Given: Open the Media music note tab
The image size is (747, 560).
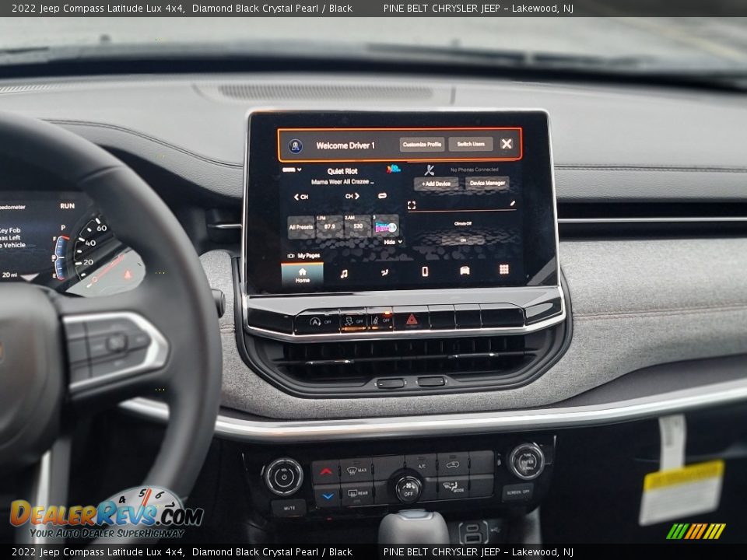Looking at the screenshot, I should (344, 273).
